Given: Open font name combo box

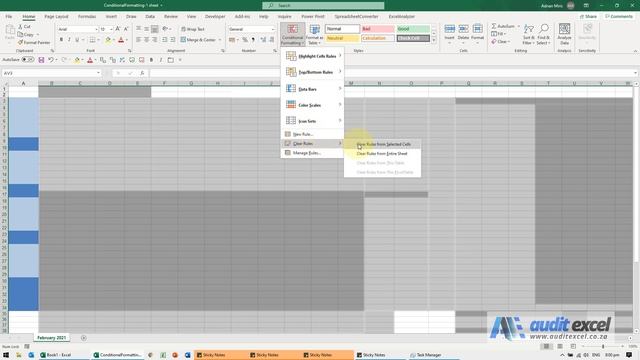Looking at the screenshot, I should coord(78,29).
